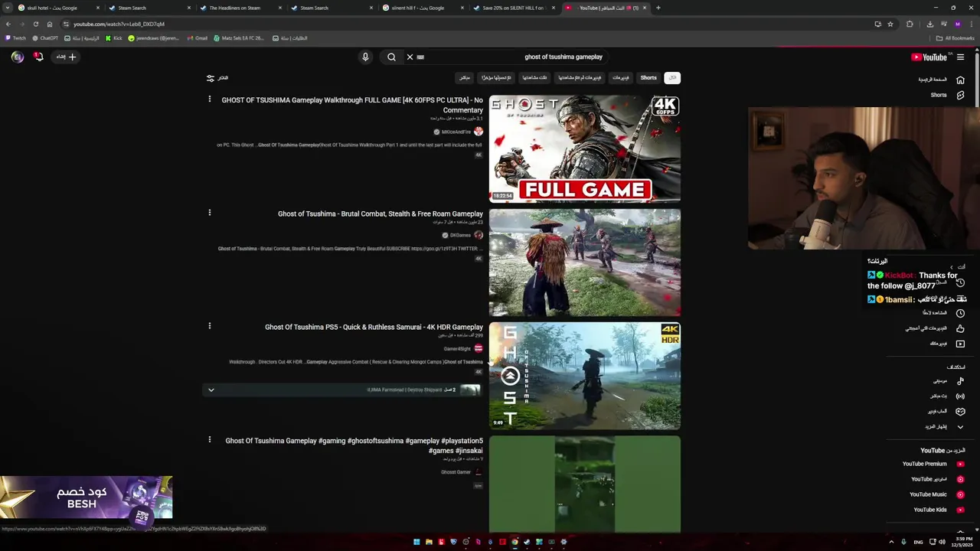Image resolution: width=980 pixels, height=551 pixels.
Task: Open the Brutal Combat gameplay thumbnail
Action: (x=584, y=262)
